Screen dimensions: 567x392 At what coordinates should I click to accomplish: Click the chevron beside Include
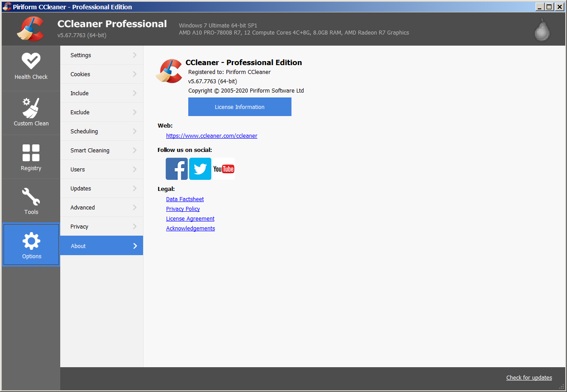click(x=135, y=93)
